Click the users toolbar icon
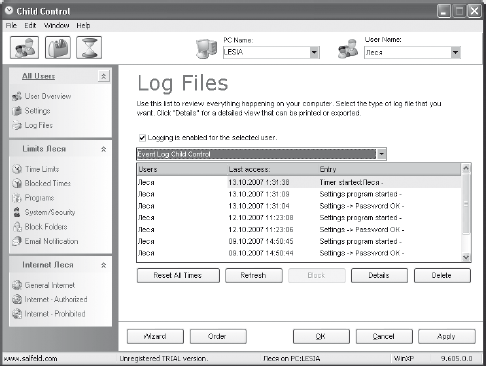 [24, 47]
